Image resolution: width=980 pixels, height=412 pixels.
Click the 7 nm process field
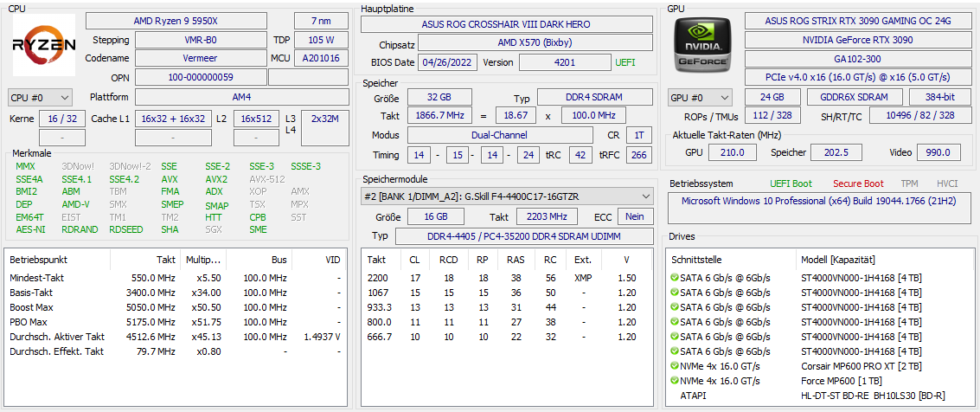pyautogui.click(x=321, y=21)
